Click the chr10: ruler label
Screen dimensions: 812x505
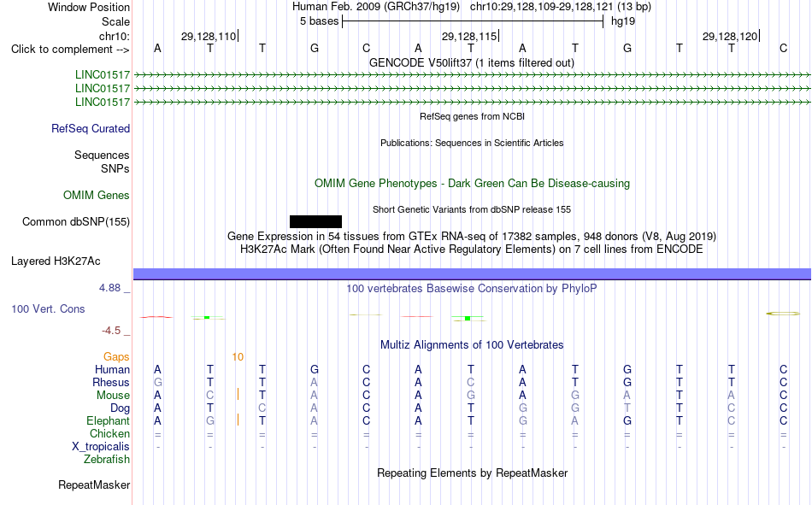point(115,36)
